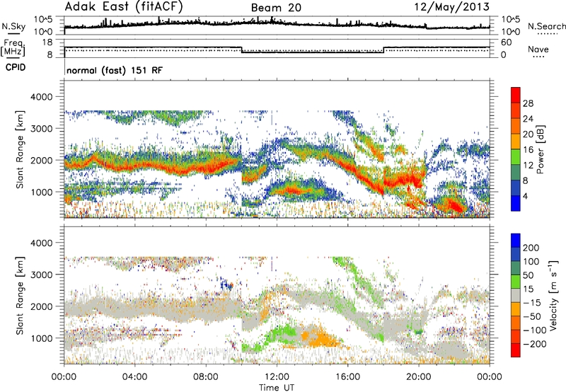Screen dimensions: 566x392
Task: Click the 'Velocity [m s-1]' colorbar title
Action: pos(553,295)
